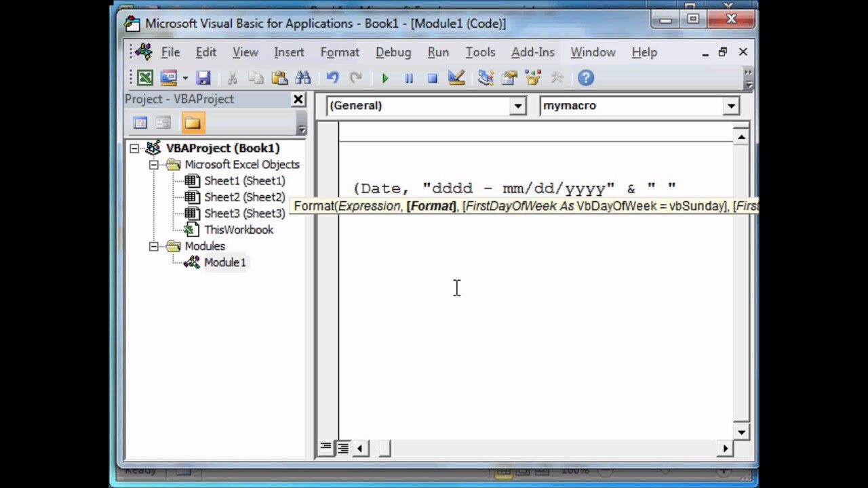Open the Tools menu
Screen dimensions: 868x488
click(x=479, y=52)
